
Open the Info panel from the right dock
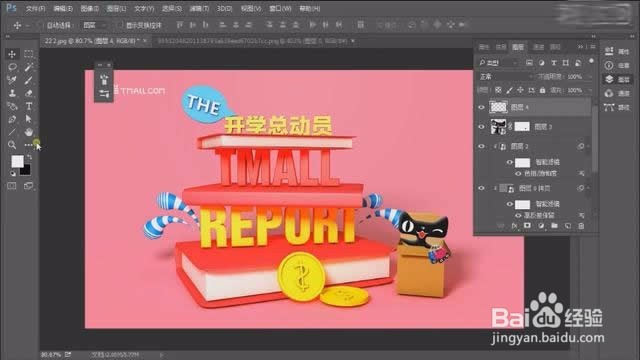tap(617, 65)
